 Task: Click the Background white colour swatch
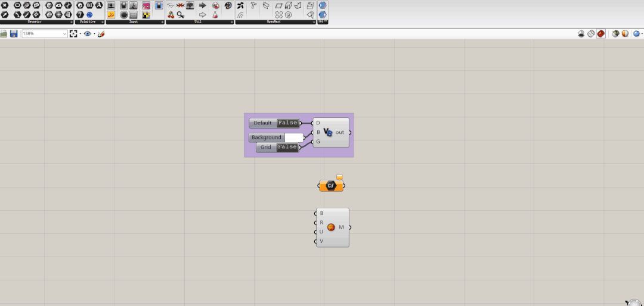pyautogui.click(x=293, y=138)
